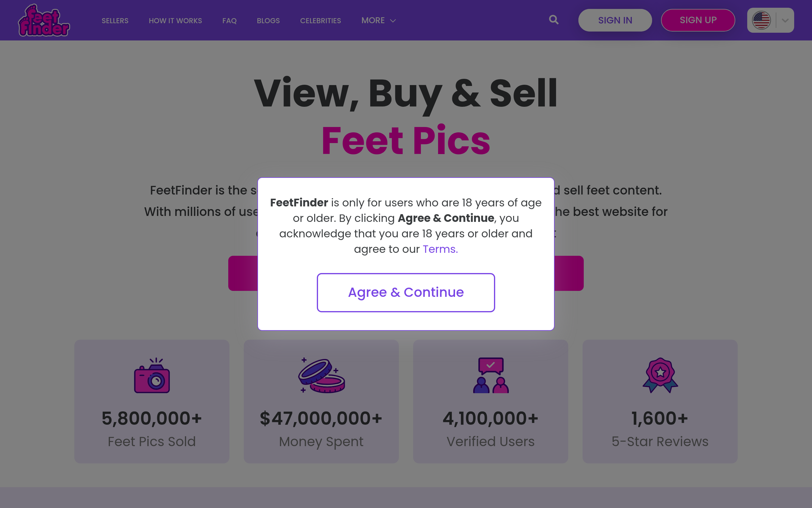Click the US flag icon
812x508 pixels.
click(761, 20)
